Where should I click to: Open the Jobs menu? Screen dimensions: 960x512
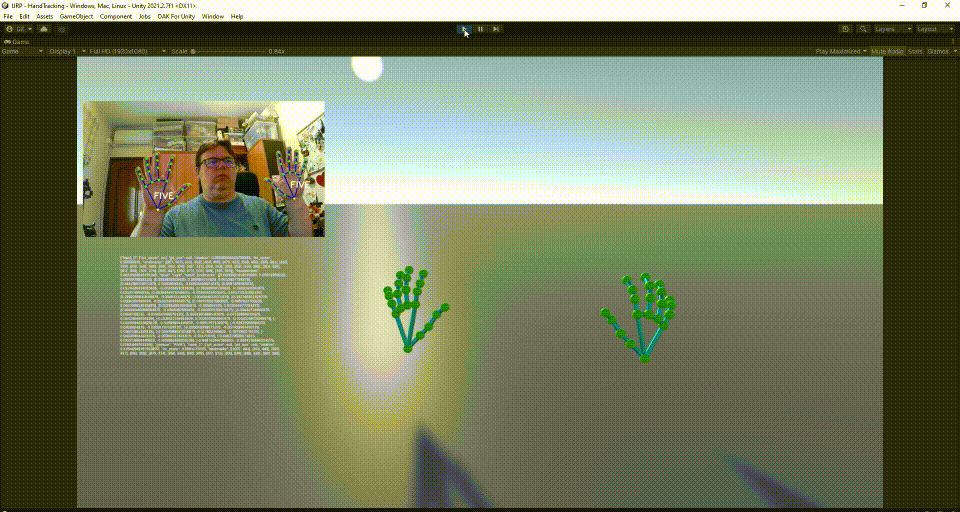[144, 17]
